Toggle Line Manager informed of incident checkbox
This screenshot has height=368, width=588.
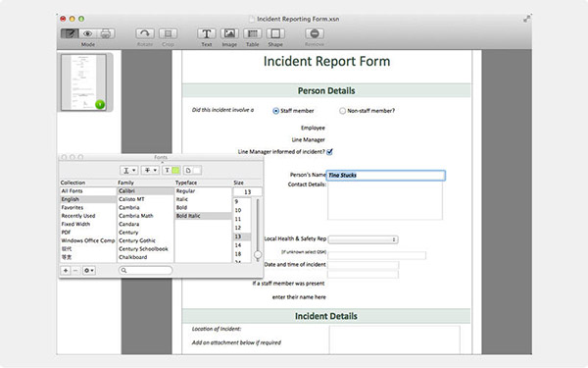[x=329, y=152]
